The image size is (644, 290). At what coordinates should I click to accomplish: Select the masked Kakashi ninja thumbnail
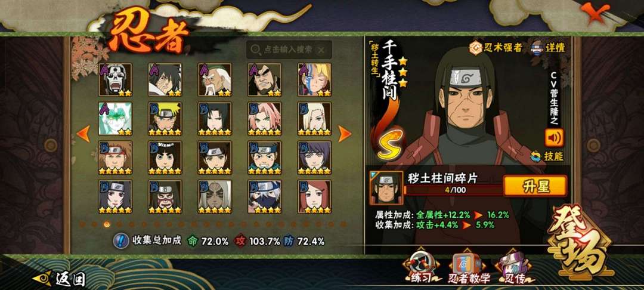point(265,197)
